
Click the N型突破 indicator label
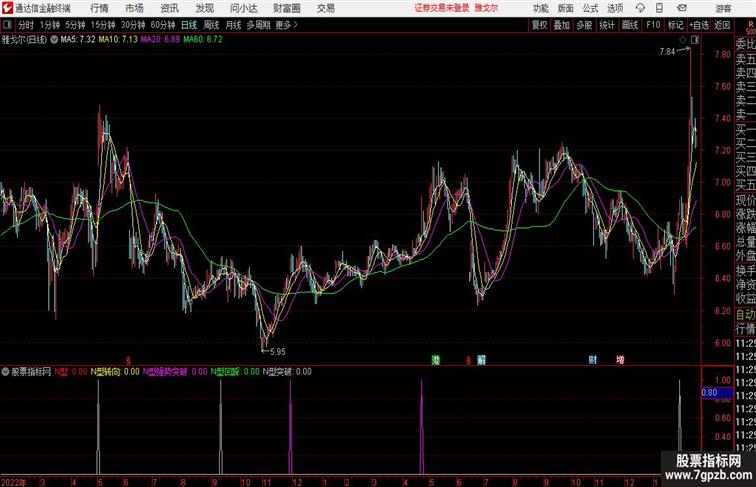[x=287, y=372]
